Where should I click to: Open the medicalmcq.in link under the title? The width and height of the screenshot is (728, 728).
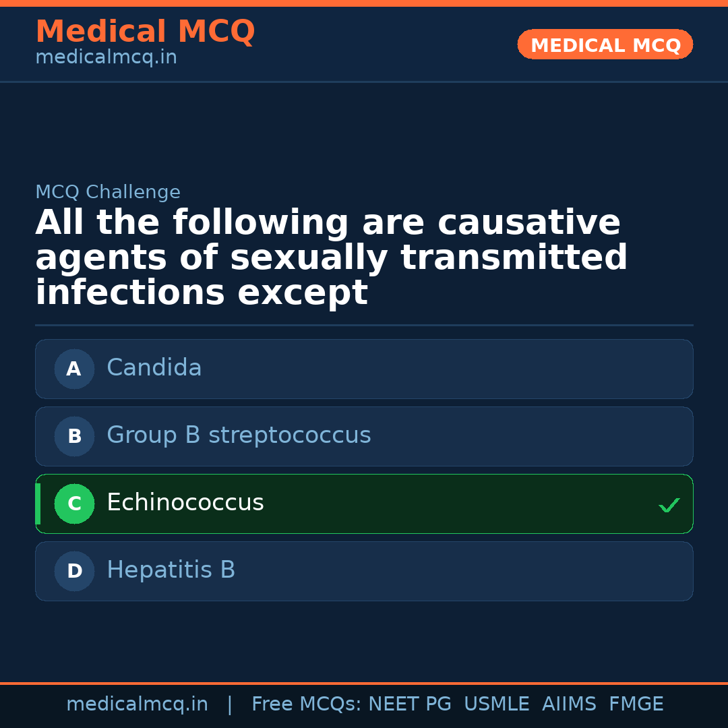tap(106, 58)
